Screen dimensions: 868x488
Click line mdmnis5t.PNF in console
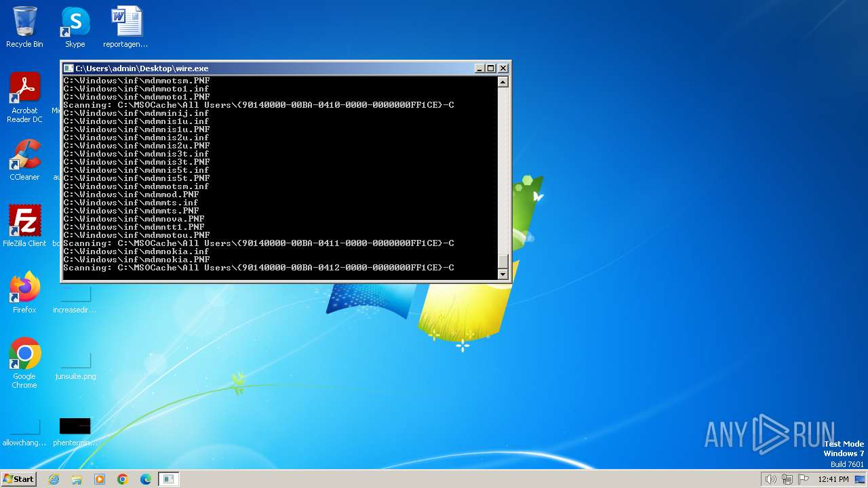click(136, 178)
